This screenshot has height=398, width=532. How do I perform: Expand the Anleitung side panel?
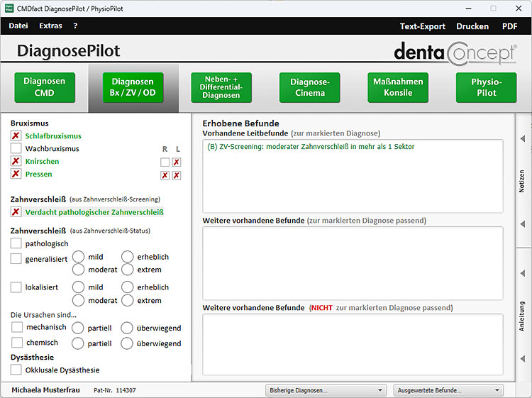click(522, 316)
